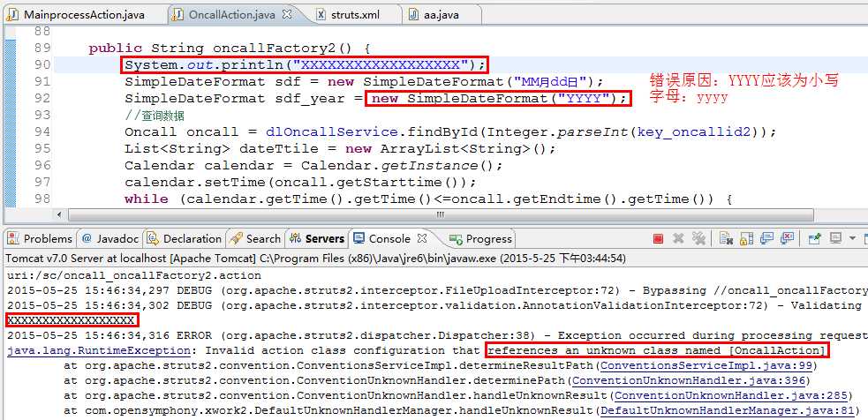The width and height of the screenshot is (868, 420).
Task: Click line number 92 in editor
Action: [42, 99]
